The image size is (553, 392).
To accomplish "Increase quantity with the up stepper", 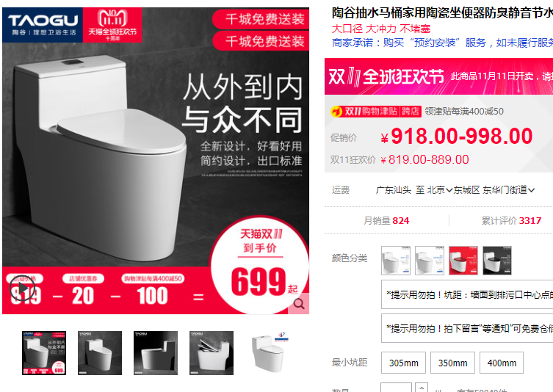I will [422, 388].
